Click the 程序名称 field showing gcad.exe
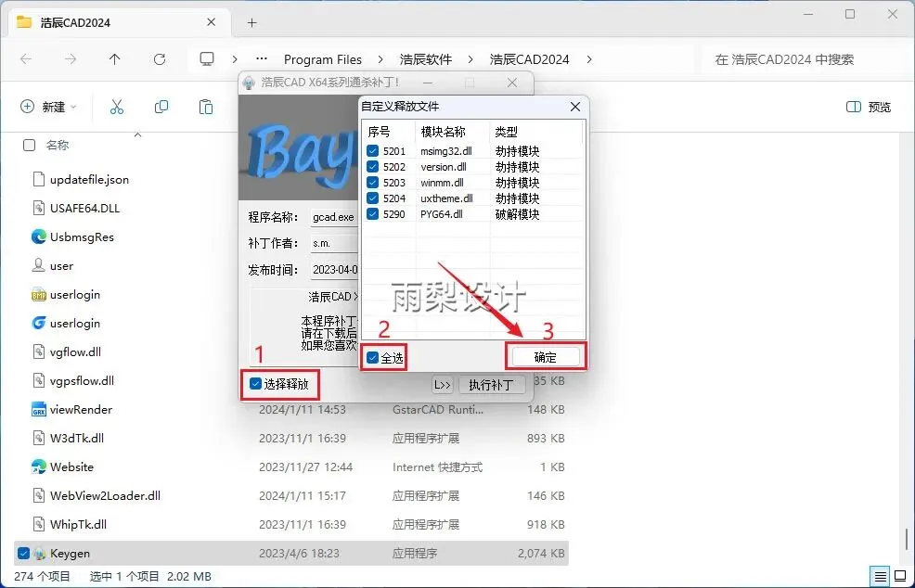This screenshot has height=588, width=915. coord(334,217)
